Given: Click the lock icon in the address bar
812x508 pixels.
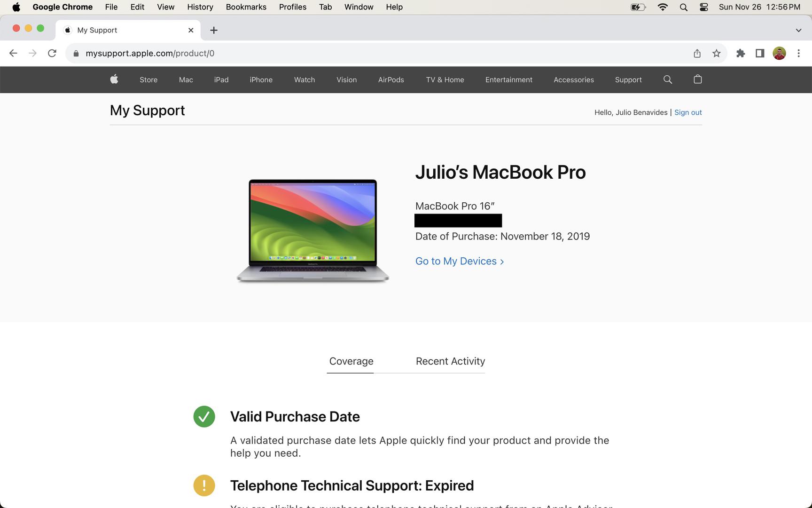Looking at the screenshot, I should 76,53.
